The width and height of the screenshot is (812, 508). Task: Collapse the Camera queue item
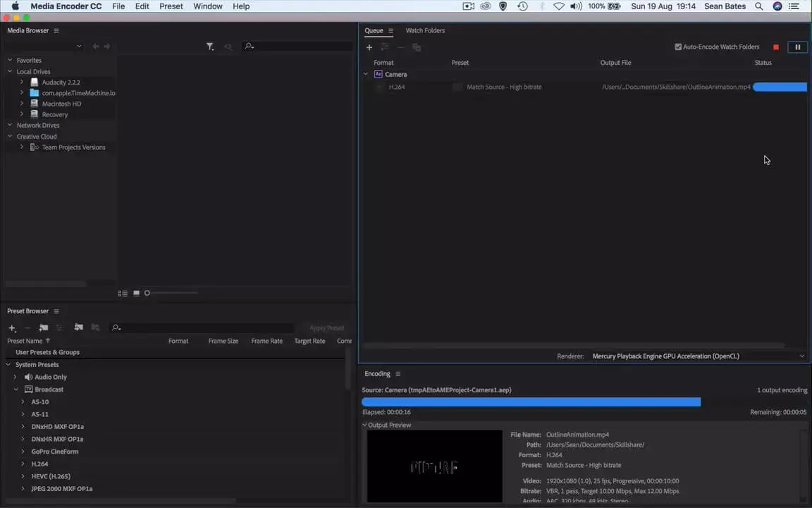pos(366,74)
